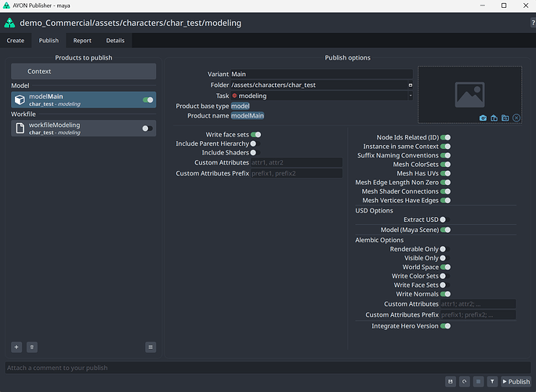Click the add new instance plus icon
This screenshot has width=536, height=392.
16,347
